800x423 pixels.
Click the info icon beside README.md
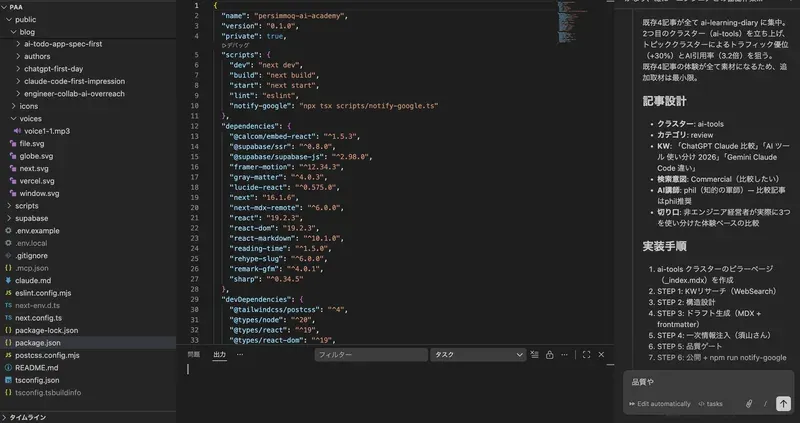pyautogui.click(x=8, y=367)
